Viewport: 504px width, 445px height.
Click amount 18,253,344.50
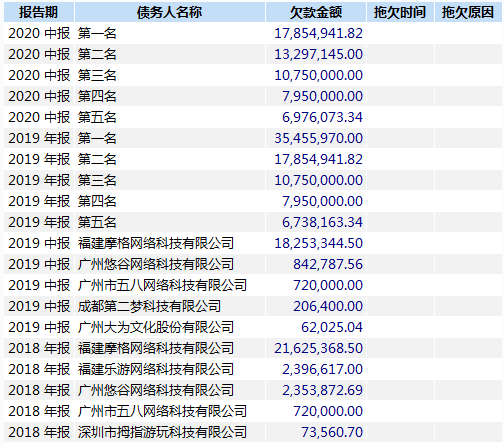tap(318, 243)
